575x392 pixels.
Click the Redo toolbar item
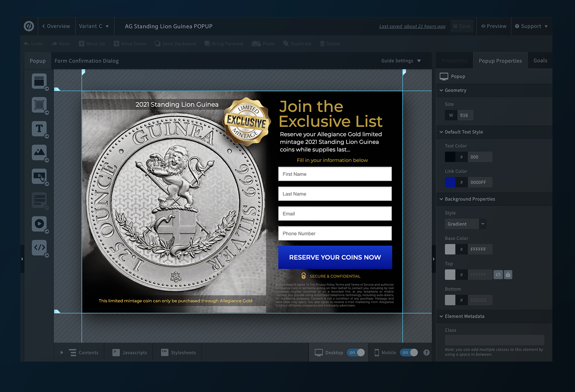(61, 43)
